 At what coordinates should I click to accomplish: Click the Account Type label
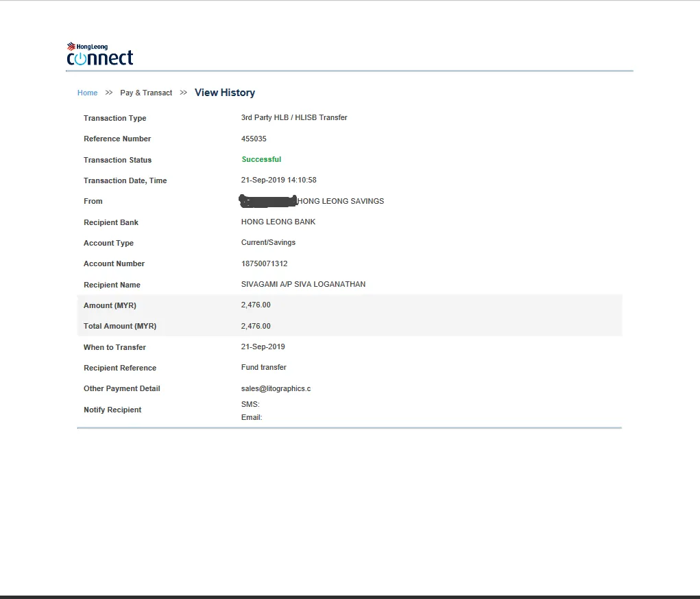pyautogui.click(x=108, y=243)
